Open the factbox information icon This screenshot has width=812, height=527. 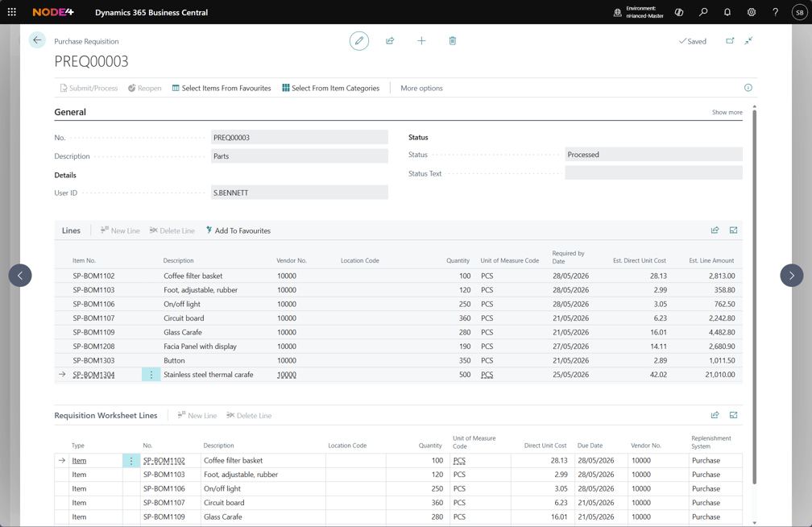(x=748, y=88)
